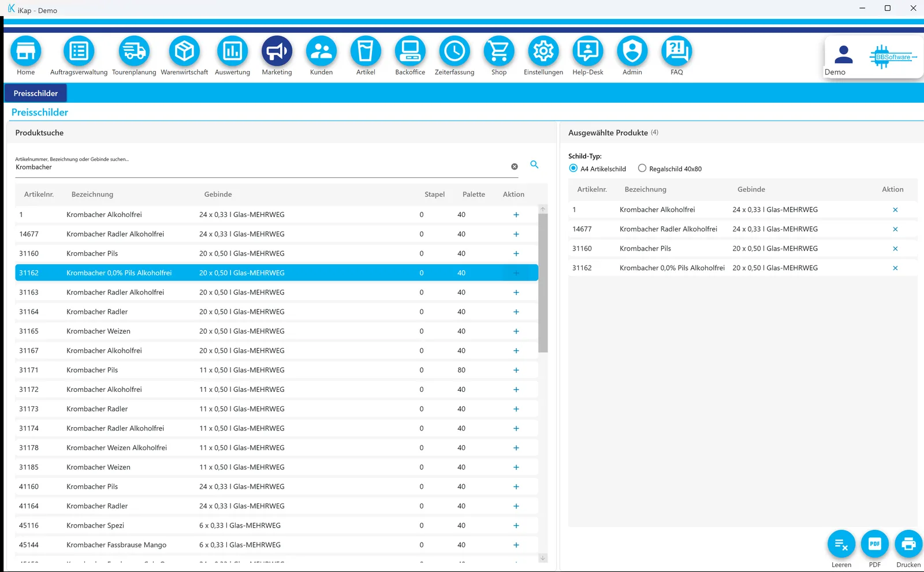Add article 45144 Fassbrause Mango
The width and height of the screenshot is (924, 572).
[x=516, y=545]
